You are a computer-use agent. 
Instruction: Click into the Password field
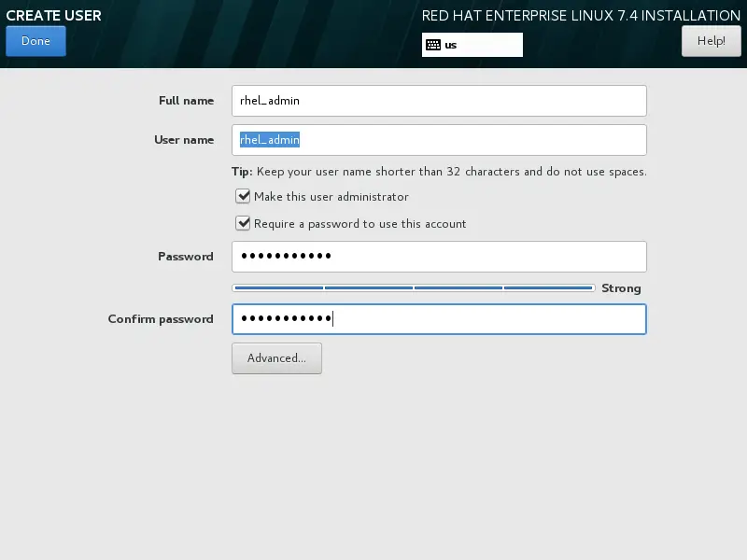[x=439, y=257]
